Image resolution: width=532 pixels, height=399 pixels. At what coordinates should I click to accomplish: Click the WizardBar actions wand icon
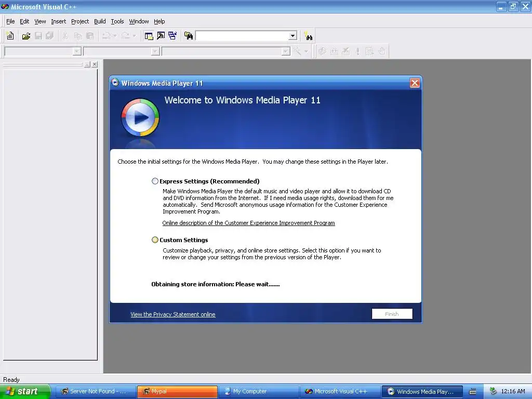(297, 51)
